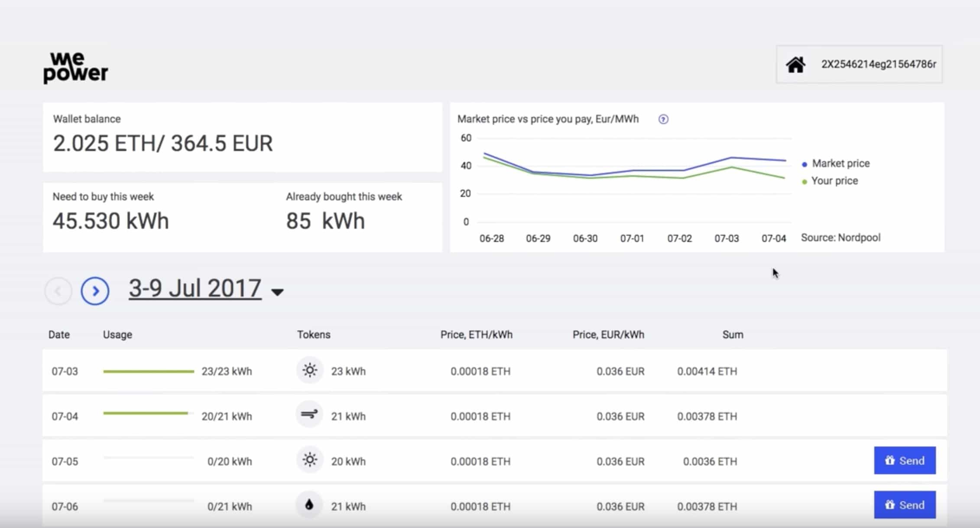Click the 45.530 kWh need-to-buy value

(111, 221)
